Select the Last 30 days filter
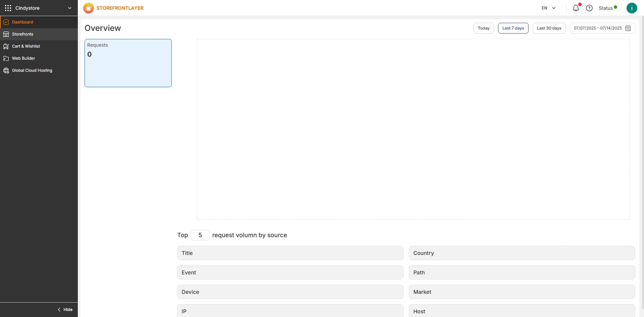The image size is (644, 317). [x=549, y=28]
